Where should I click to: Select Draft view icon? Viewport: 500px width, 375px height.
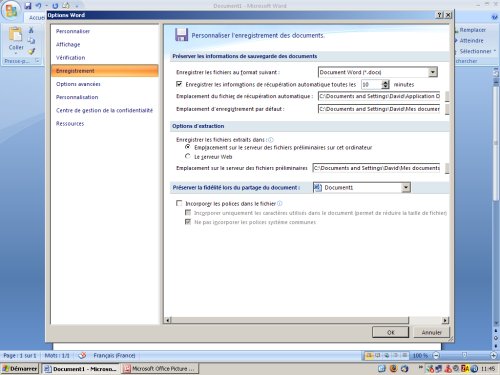click(x=404, y=356)
